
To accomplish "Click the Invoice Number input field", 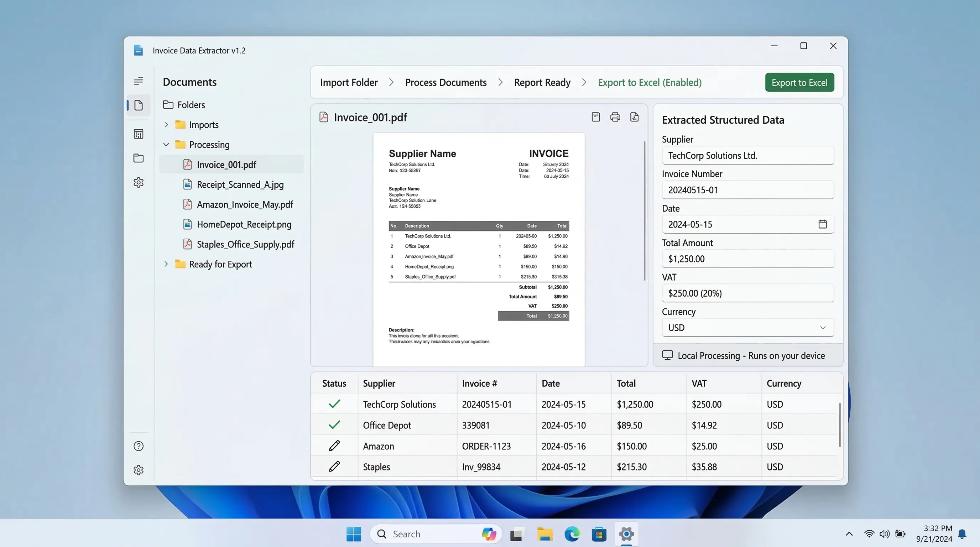I will click(x=747, y=190).
